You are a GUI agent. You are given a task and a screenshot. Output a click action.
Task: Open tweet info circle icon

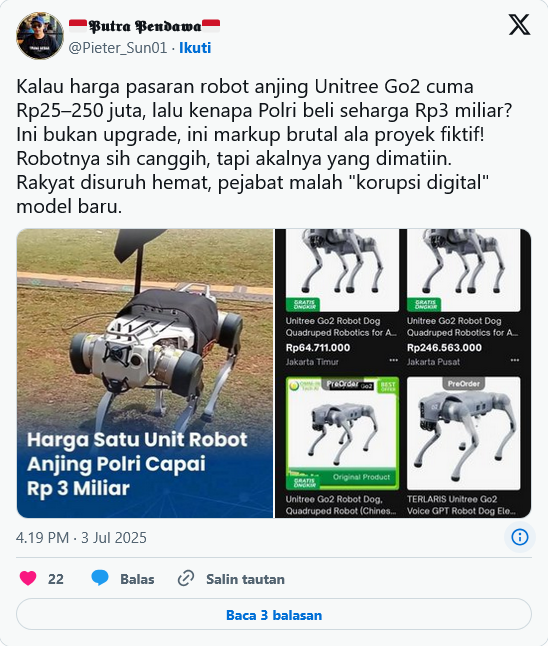520,537
